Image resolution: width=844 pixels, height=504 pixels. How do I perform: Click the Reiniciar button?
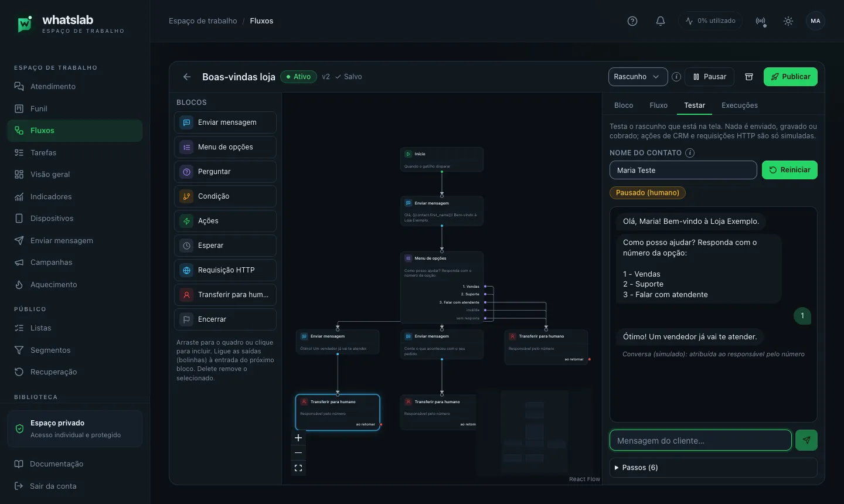[x=789, y=170]
